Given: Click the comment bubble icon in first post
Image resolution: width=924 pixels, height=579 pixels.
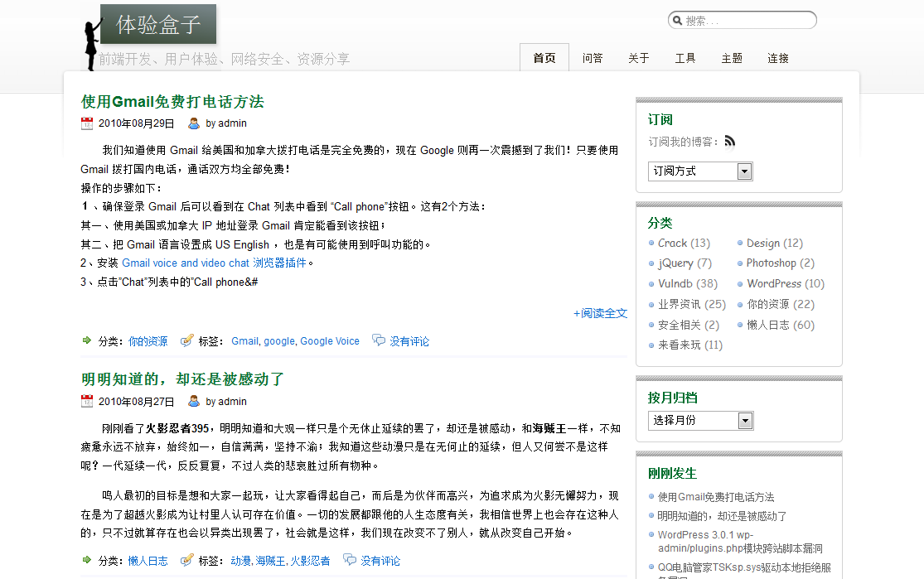Looking at the screenshot, I should click(x=379, y=340).
